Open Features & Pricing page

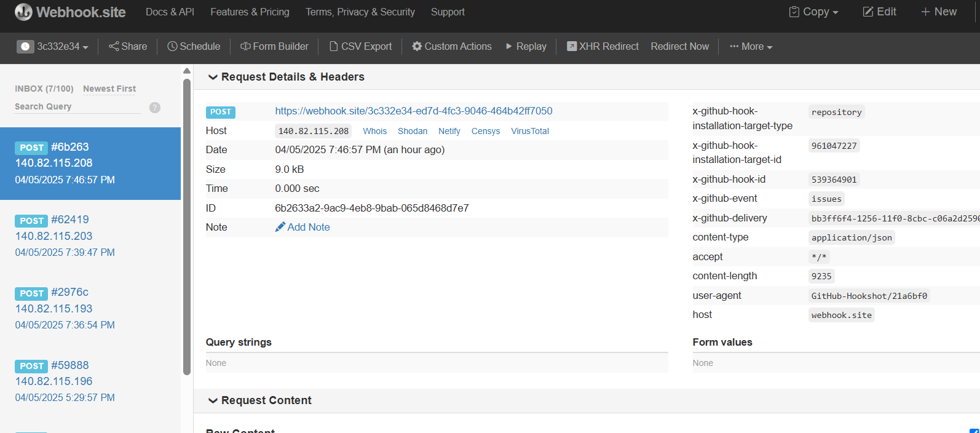pos(250,12)
